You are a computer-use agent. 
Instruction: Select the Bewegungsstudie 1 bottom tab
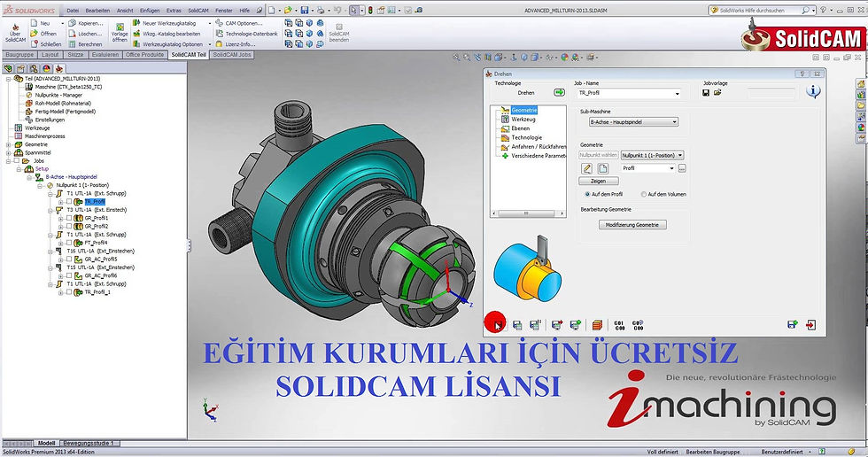tap(89, 443)
